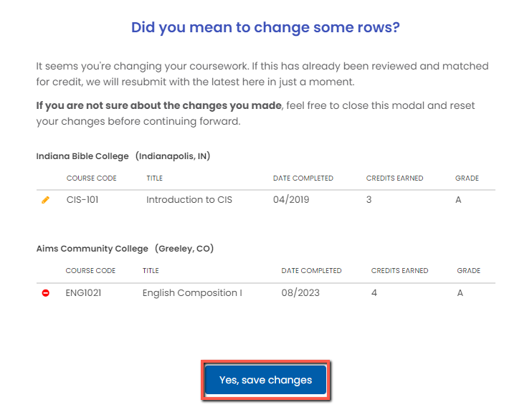Image resolution: width=532 pixels, height=420 pixels.
Task: Click the 08/2023 completion date
Action: pos(300,293)
